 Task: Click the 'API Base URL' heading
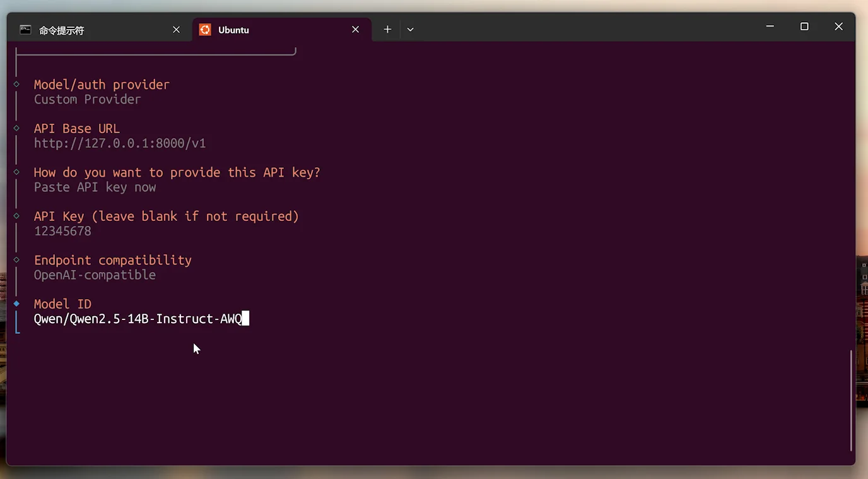[x=76, y=129]
